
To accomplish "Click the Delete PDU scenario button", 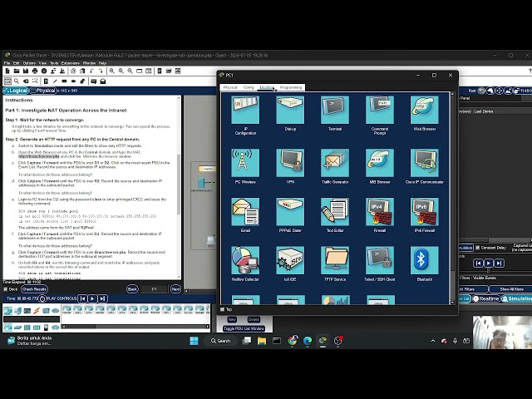I will point(254,319).
